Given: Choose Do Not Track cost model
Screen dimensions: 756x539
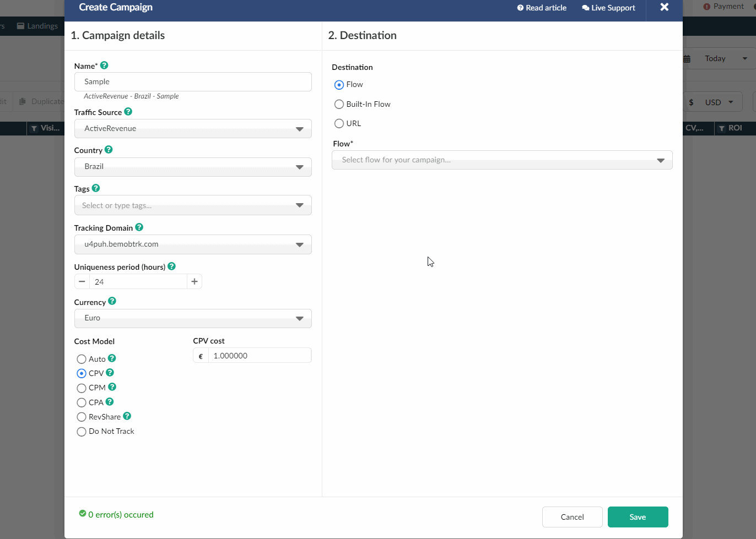Looking at the screenshot, I should click(x=82, y=432).
